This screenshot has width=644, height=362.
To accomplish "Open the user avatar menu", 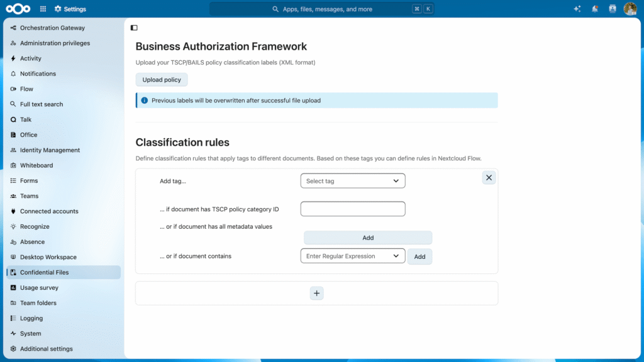I will (x=630, y=9).
